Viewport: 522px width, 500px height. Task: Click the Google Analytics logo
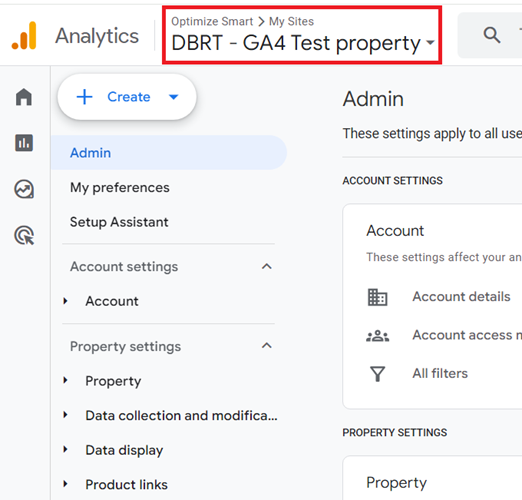(24, 36)
